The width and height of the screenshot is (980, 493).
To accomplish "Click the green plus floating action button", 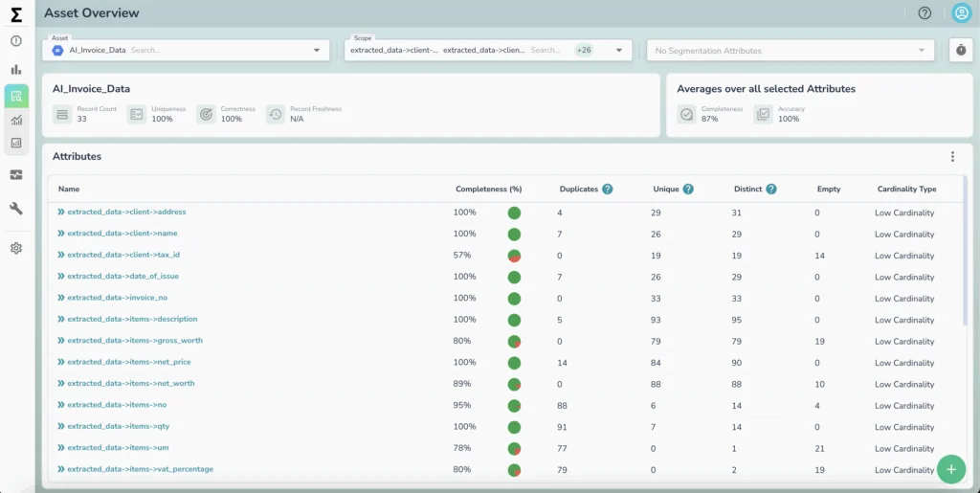I will (x=950, y=468).
